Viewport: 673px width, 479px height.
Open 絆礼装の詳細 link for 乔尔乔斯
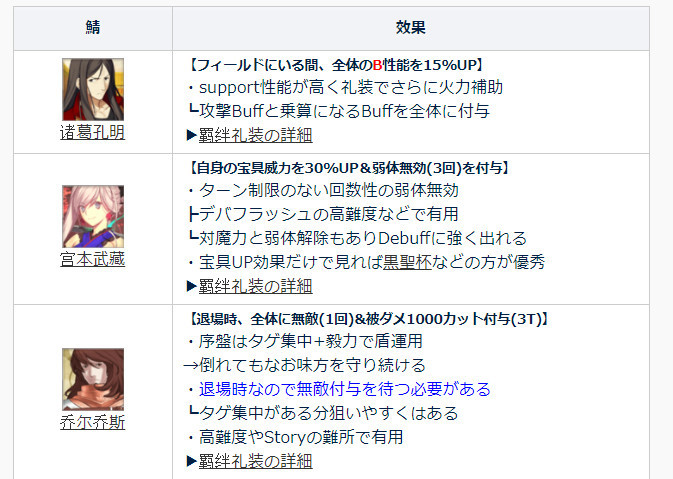(255, 461)
